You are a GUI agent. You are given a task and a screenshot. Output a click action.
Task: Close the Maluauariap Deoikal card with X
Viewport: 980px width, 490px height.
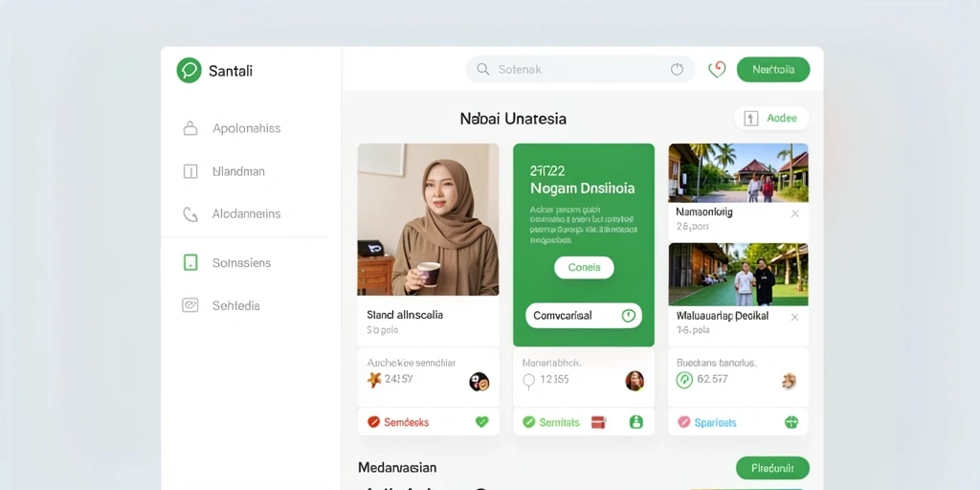pyautogui.click(x=795, y=318)
